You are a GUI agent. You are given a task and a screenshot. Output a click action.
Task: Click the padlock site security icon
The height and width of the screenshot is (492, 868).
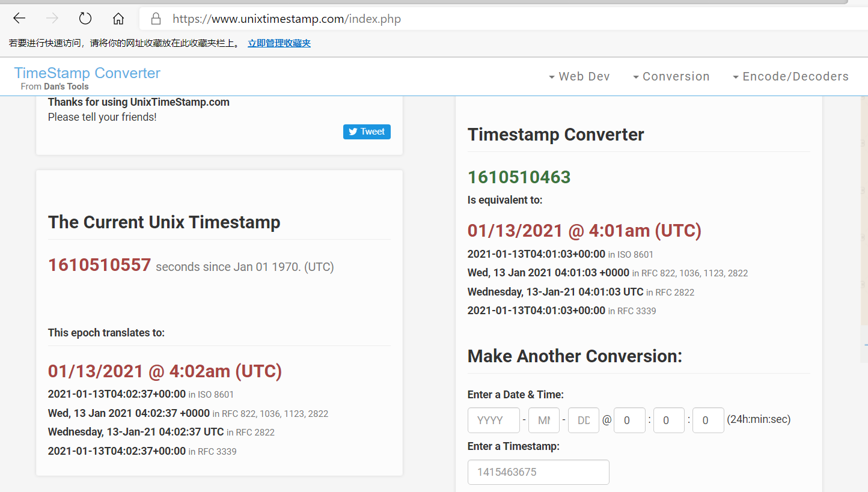coord(156,19)
